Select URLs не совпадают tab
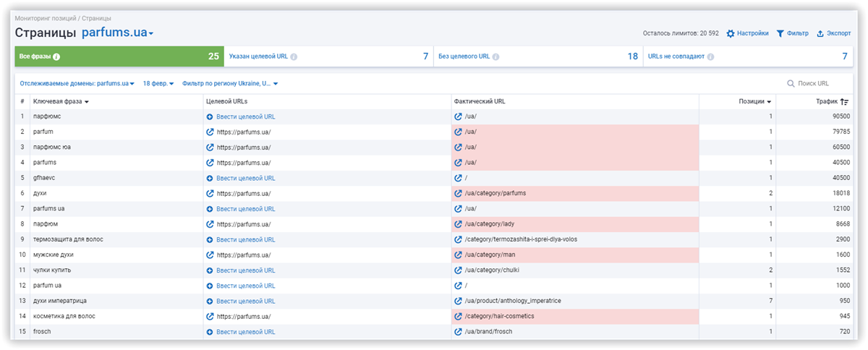This screenshot has height=350, width=868. point(748,56)
